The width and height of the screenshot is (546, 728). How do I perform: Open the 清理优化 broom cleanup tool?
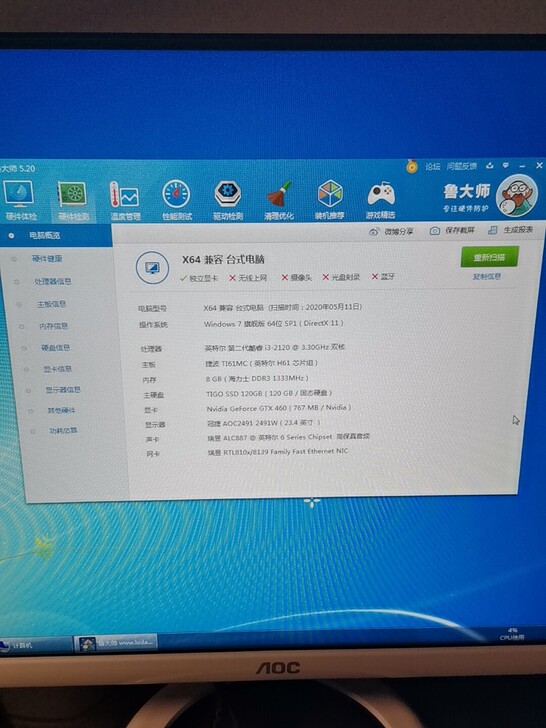click(279, 200)
